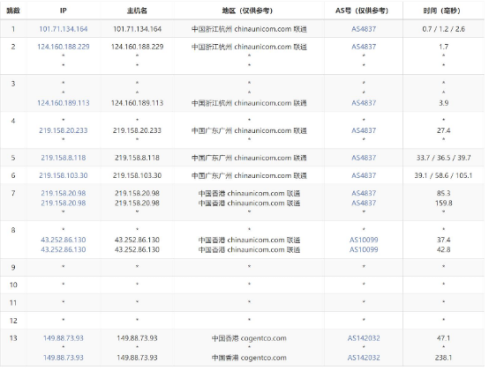Click the 时间（毫秒）column header
Image resolution: width=489 pixels, height=370 pixels.
442,11
